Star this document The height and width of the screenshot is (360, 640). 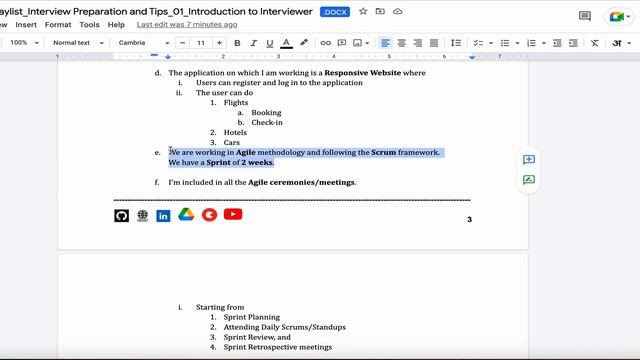coord(363,11)
